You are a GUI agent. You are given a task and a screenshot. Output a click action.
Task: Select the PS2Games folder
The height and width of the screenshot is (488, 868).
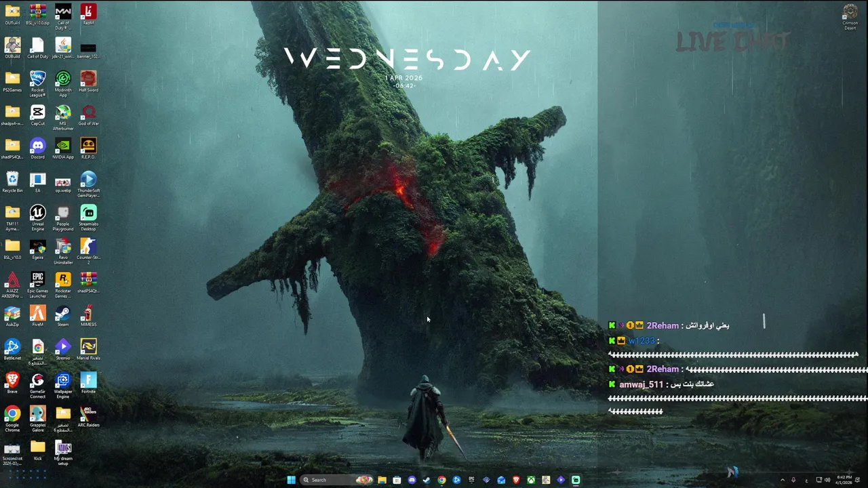(12, 81)
